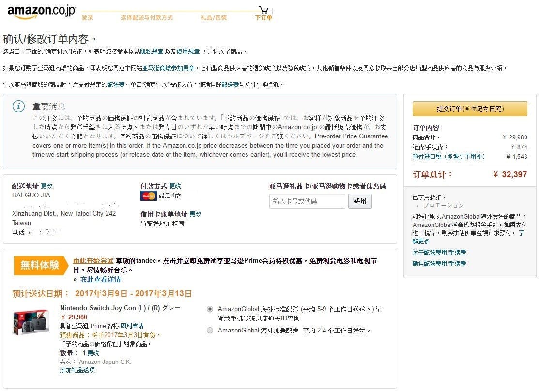Submit order with 提交订单 button
Viewport: 541px width, 392px height.
(x=470, y=109)
